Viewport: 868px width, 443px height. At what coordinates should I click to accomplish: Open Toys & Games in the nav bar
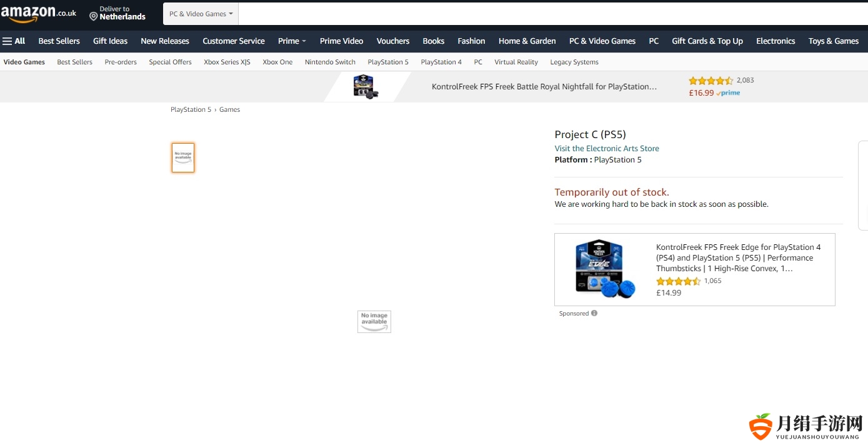pyautogui.click(x=834, y=41)
